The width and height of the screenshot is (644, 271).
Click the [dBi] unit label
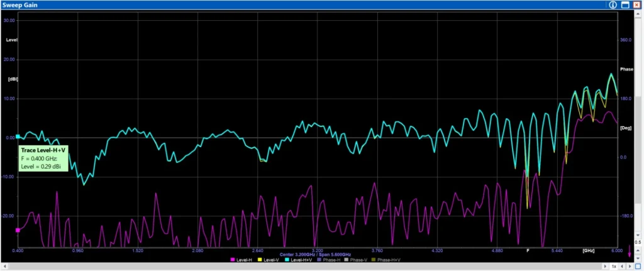(x=14, y=79)
